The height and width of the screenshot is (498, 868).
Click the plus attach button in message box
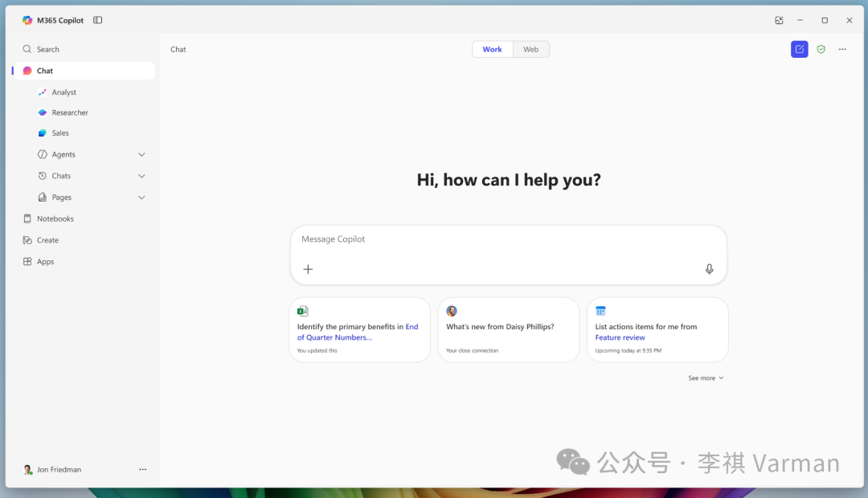pos(309,269)
